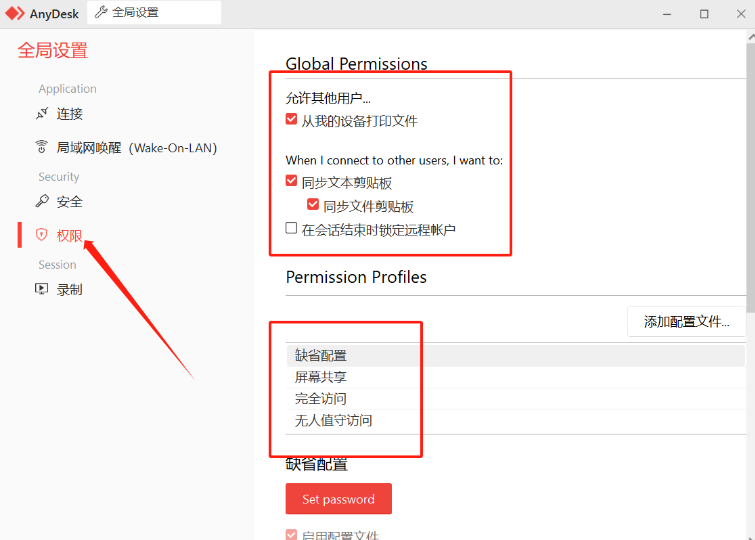Uncheck 同步文本剪贴板 checkbox

(x=291, y=181)
